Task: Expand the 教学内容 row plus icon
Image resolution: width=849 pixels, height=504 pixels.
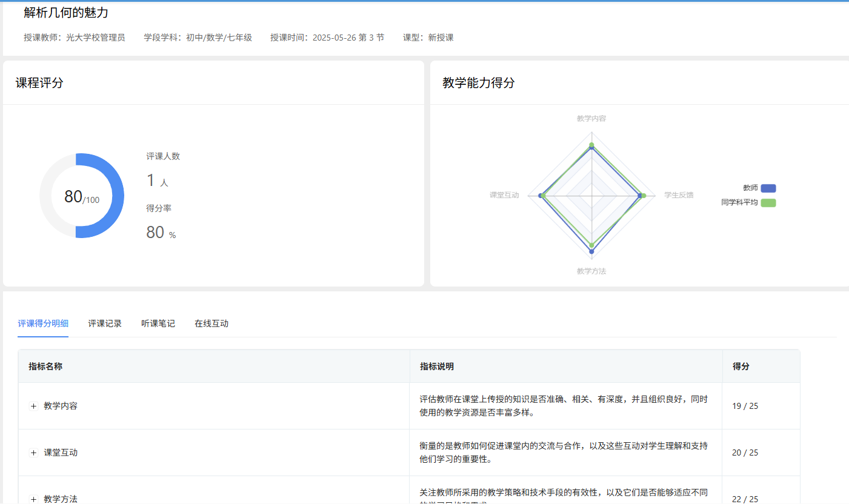Action: (34, 406)
